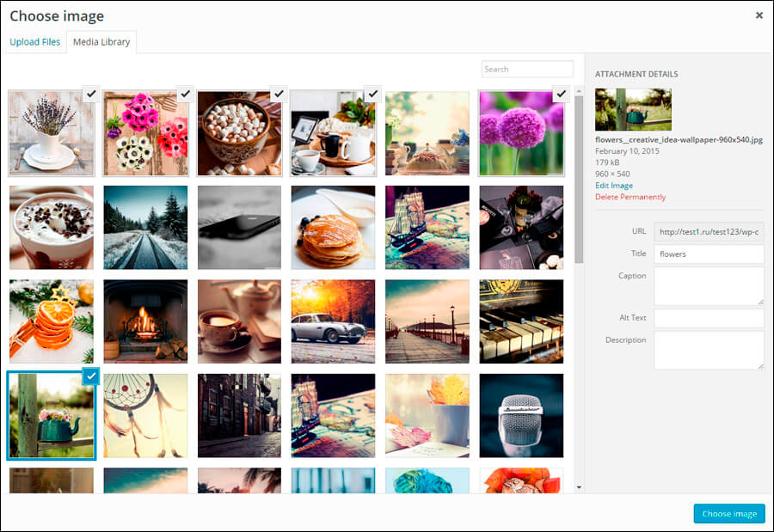Select the dreamcatcher thumbnail in the grid
Viewport: 774px width, 532px height.
click(x=144, y=414)
